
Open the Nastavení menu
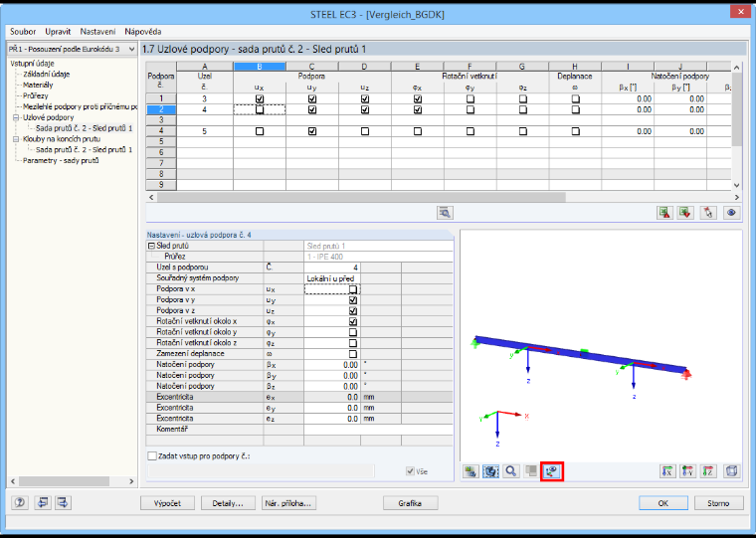97,32
